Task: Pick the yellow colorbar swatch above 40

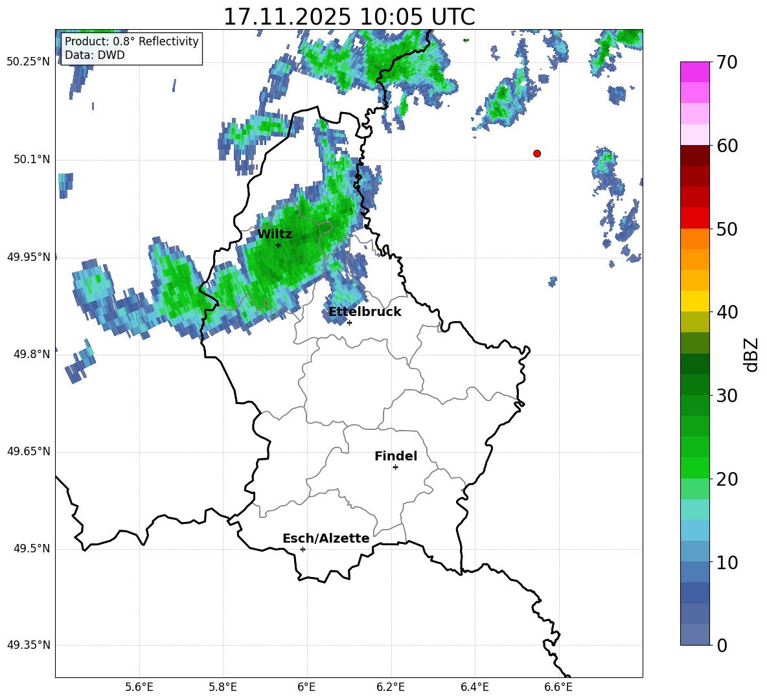Action: pos(695,301)
